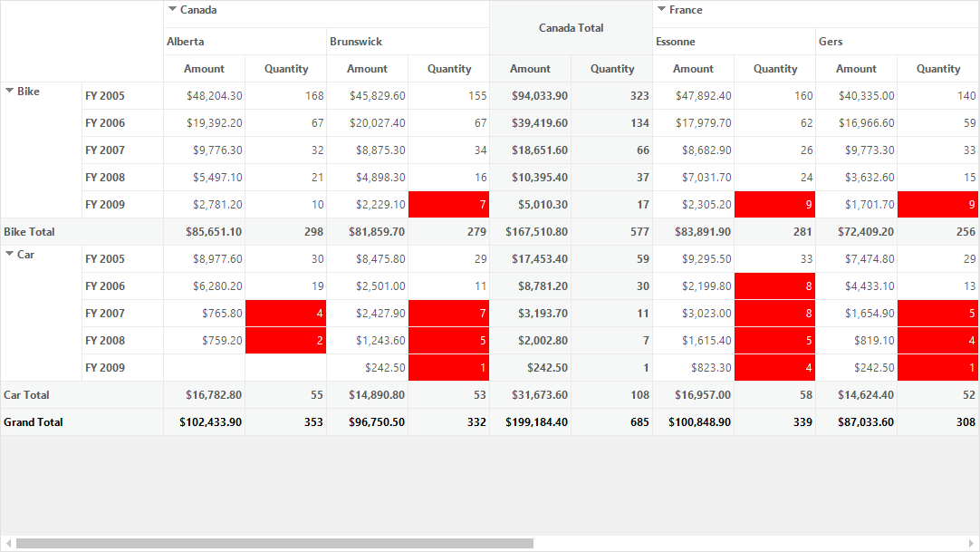Select the Car FY 2006 row header

(x=122, y=286)
